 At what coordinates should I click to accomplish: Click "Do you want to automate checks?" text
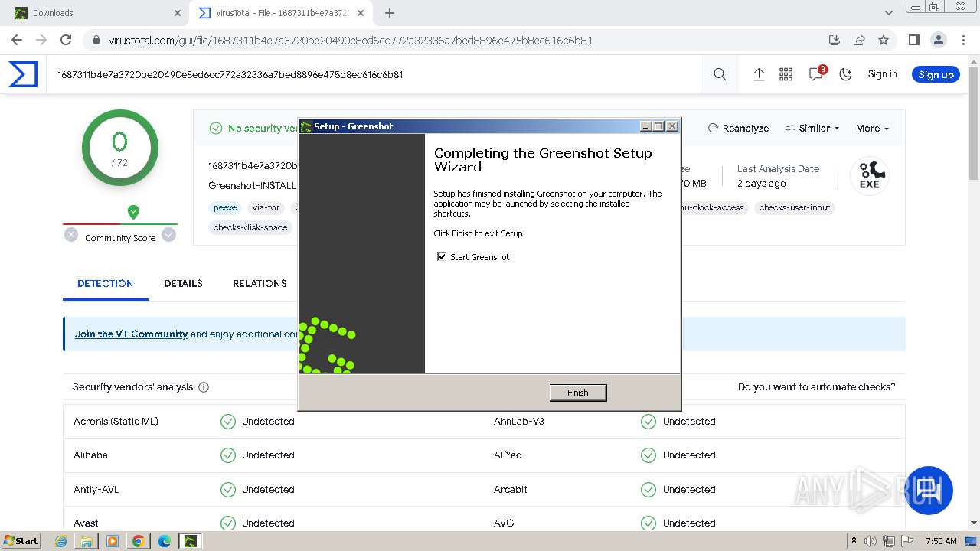[x=816, y=387]
